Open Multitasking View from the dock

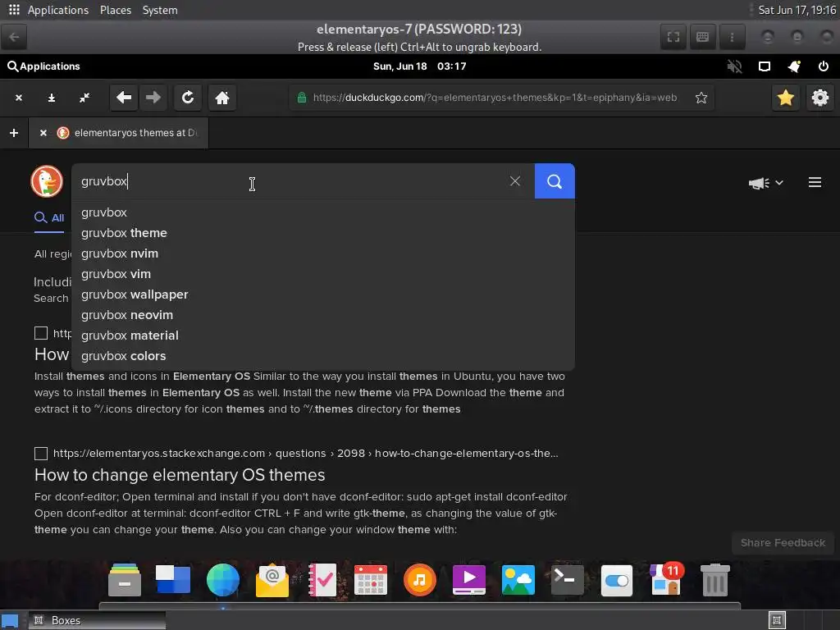tap(173, 580)
